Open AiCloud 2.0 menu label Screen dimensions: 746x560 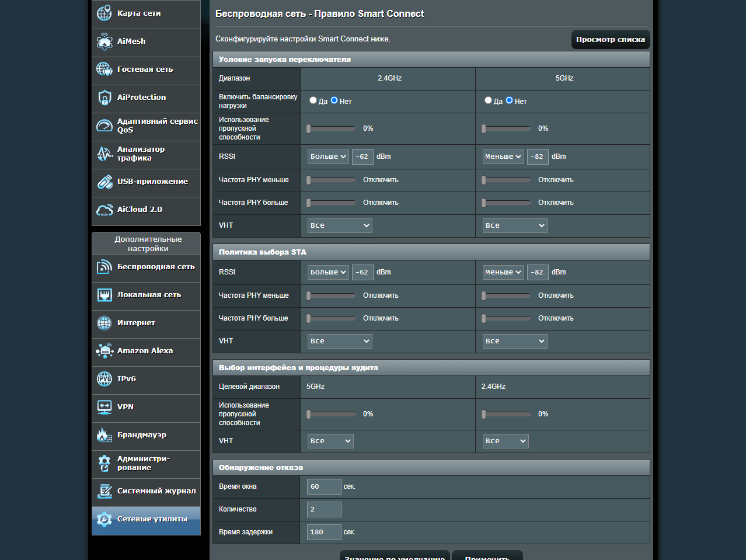coord(140,210)
